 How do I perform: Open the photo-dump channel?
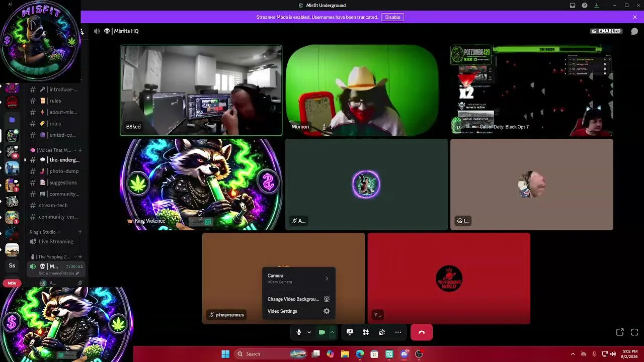point(55,171)
